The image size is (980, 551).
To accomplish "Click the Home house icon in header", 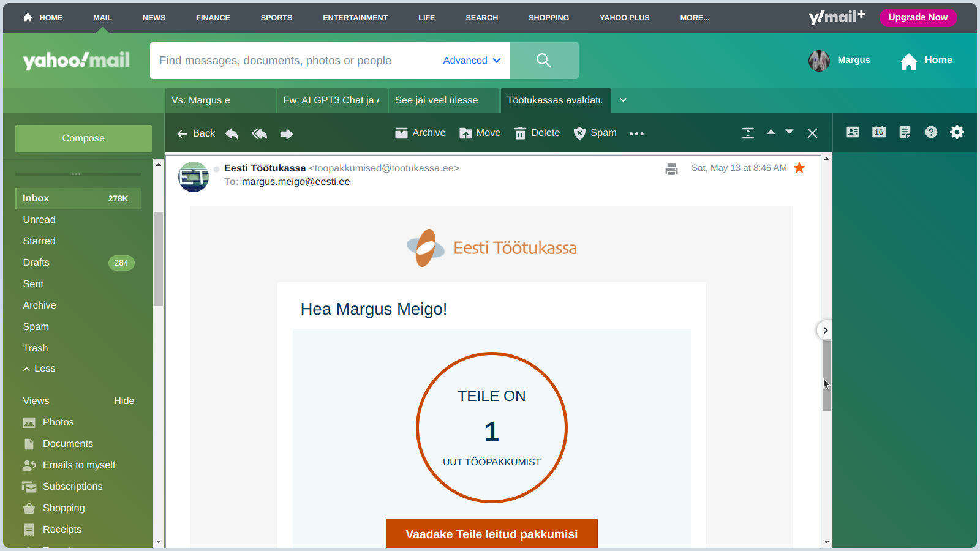I will 909,61.
